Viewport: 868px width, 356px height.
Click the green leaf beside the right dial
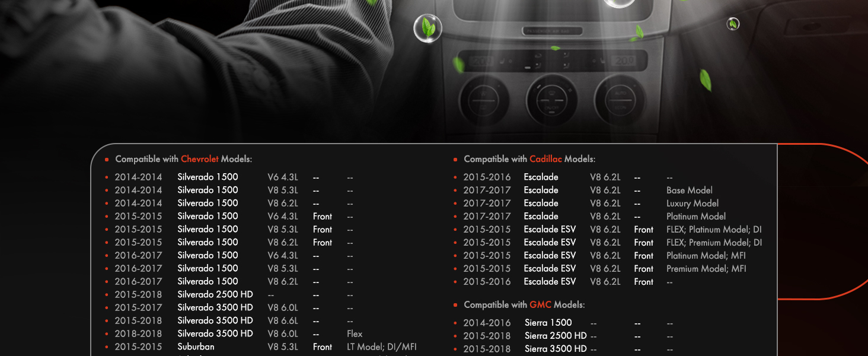[705, 80]
